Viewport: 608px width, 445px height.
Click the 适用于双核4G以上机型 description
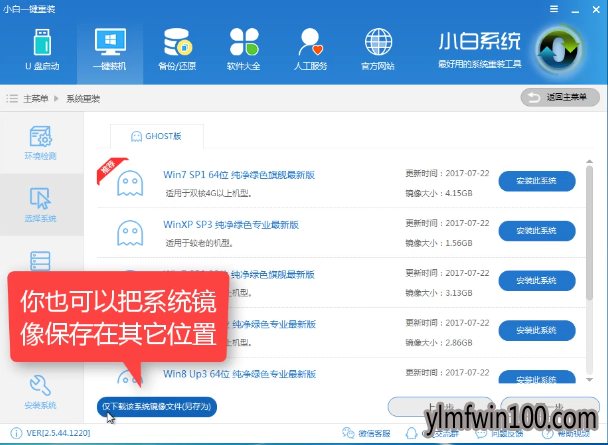click(209, 193)
